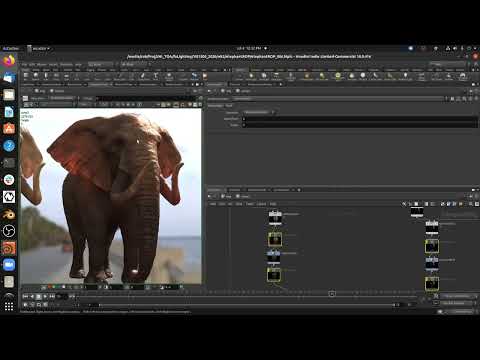Image resolution: width=480 pixels, height=360 pixels.
Task: Open the parameter pane top dropdown
Action: click(x=259, y=112)
